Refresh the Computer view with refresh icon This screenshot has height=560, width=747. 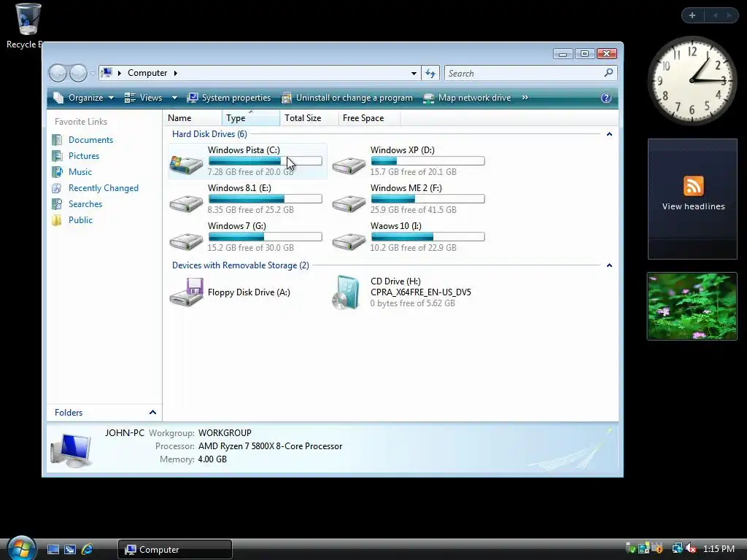click(x=430, y=73)
